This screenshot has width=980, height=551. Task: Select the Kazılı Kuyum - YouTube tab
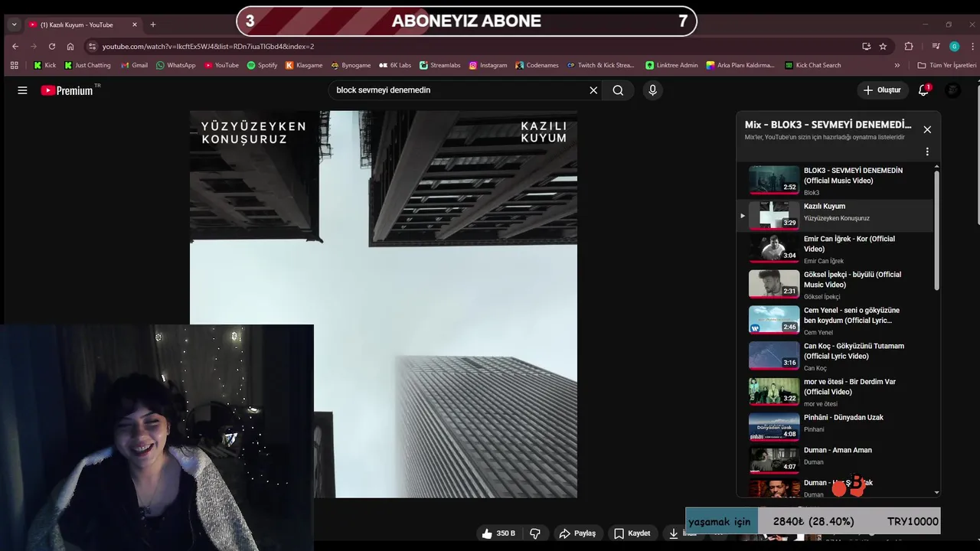coord(83,24)
